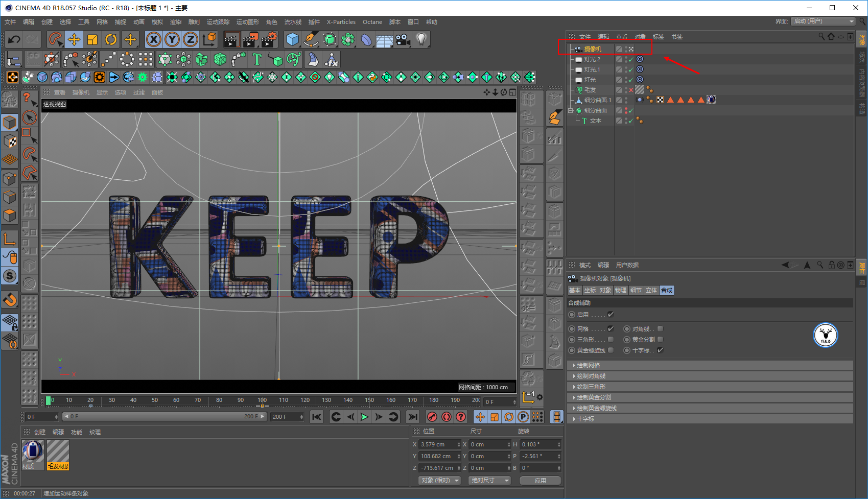This screenshot has width=868, height=499.
Task: Expand the 绘制网格 section
Action: point(589,365)
